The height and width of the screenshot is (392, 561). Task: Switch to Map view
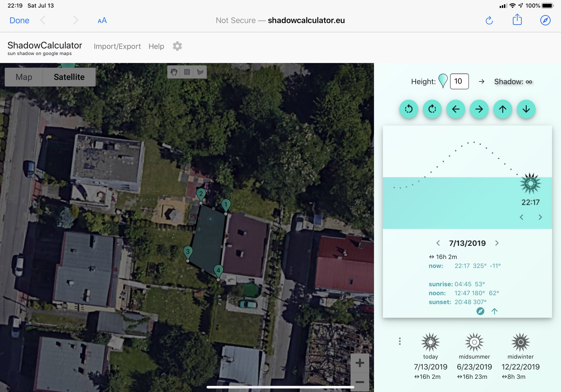24,77
